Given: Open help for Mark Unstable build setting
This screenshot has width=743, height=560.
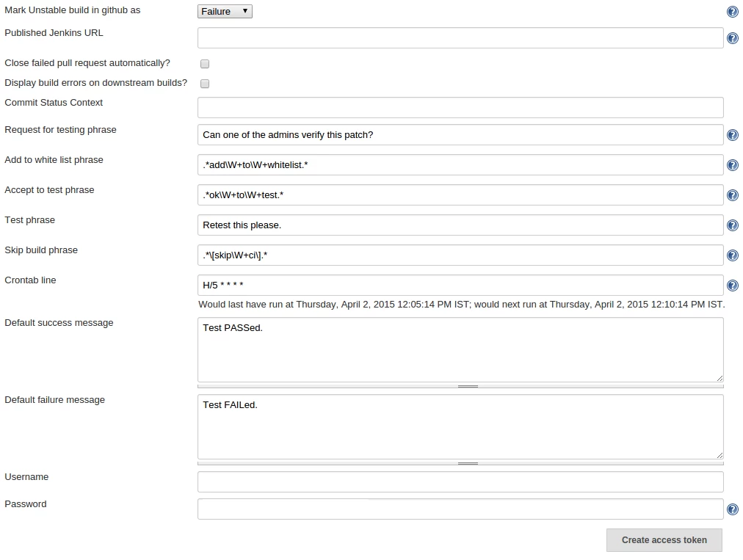Looking at the screenshot, I should pyautogui.click(x=733, y=12).
